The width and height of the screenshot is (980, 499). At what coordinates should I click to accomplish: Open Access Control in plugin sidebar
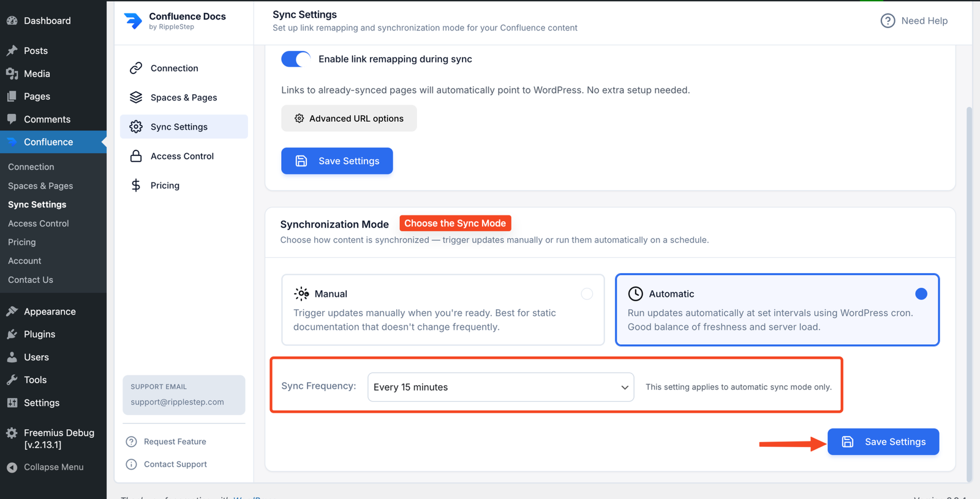[184, 156]
